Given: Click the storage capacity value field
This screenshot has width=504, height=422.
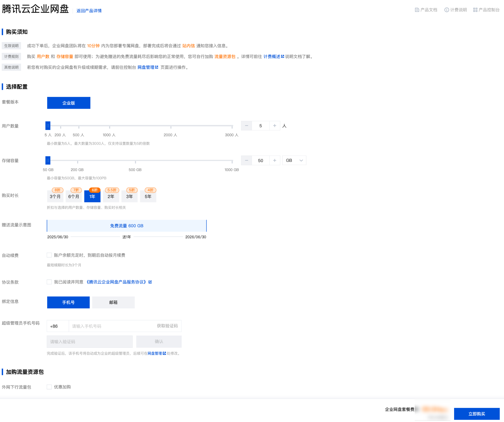Looking at the screenshot, I should (x=261, y=160).
